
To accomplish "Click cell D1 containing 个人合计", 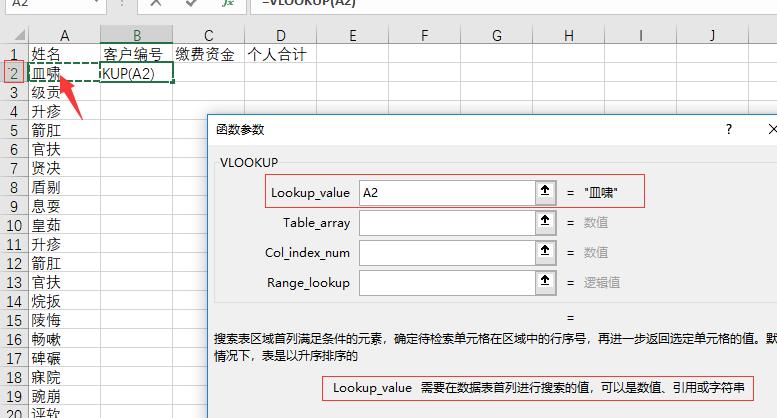I will coord(280,54).
